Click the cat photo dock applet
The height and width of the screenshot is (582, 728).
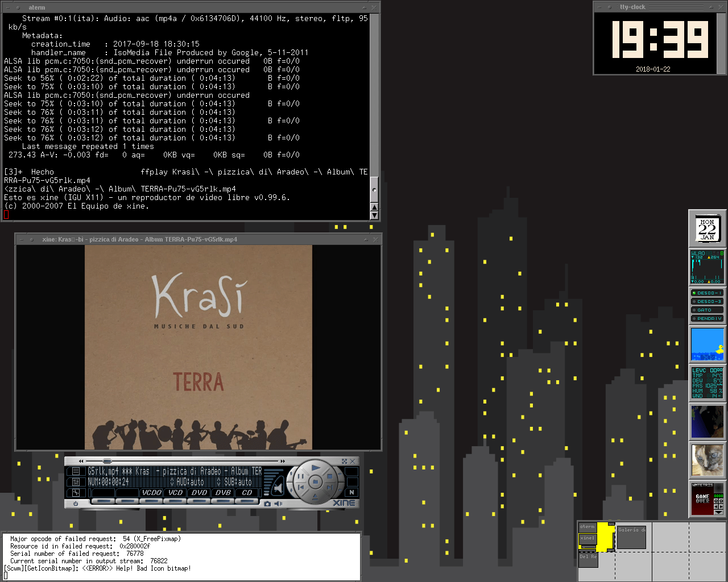[707, 460]
